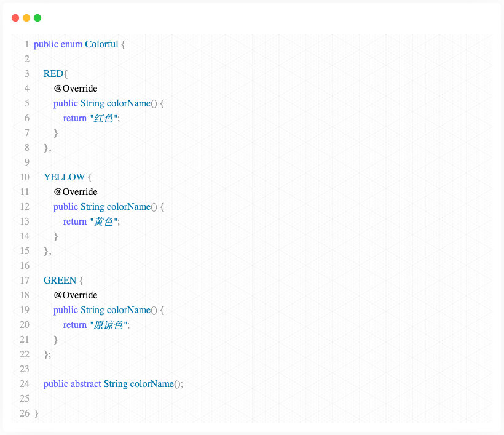Click the @Override annotation on line 4
Image resolution: width=504 pixels, height=435 pixels.
coord(76,89)
